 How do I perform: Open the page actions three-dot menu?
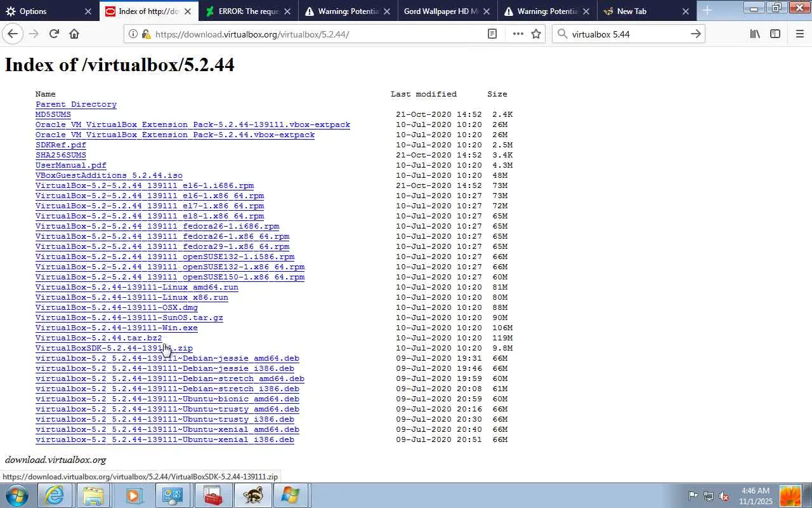point(518,34)
